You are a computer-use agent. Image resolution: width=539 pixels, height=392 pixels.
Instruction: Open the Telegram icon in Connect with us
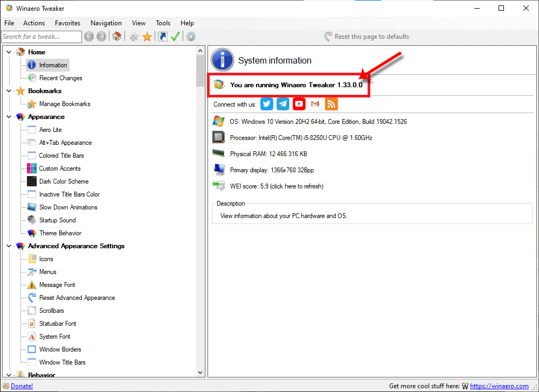point(283,104)
